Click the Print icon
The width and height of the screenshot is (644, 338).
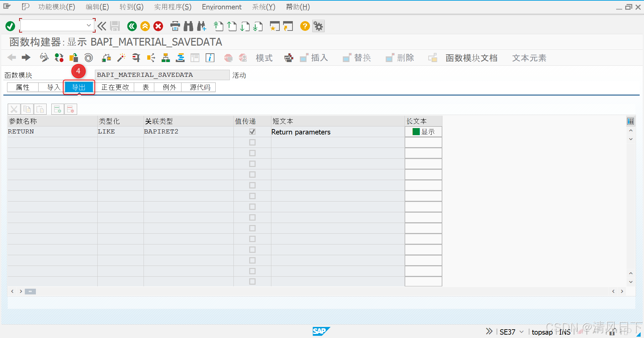175,26
